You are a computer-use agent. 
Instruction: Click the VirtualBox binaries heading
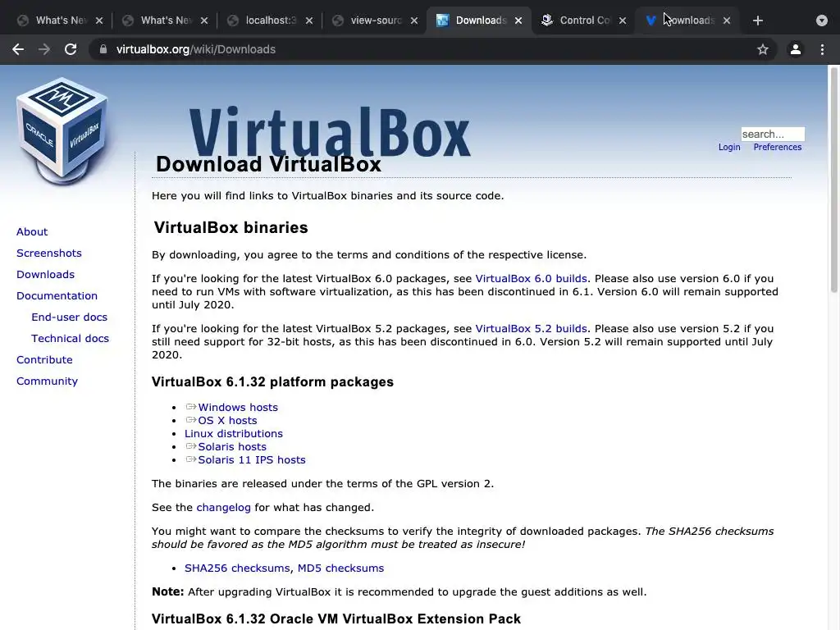[x=231, y=228]
